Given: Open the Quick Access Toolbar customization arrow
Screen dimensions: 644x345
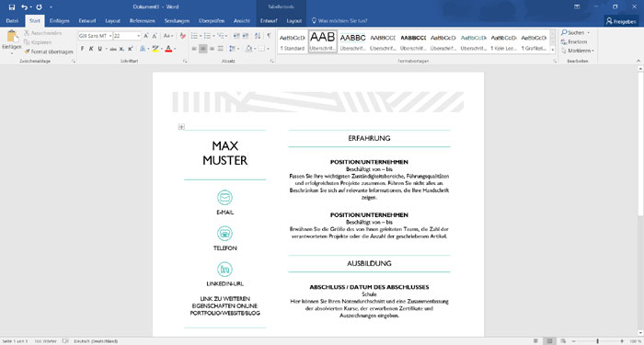Looking at the screenshot, I should click(51, 7).
